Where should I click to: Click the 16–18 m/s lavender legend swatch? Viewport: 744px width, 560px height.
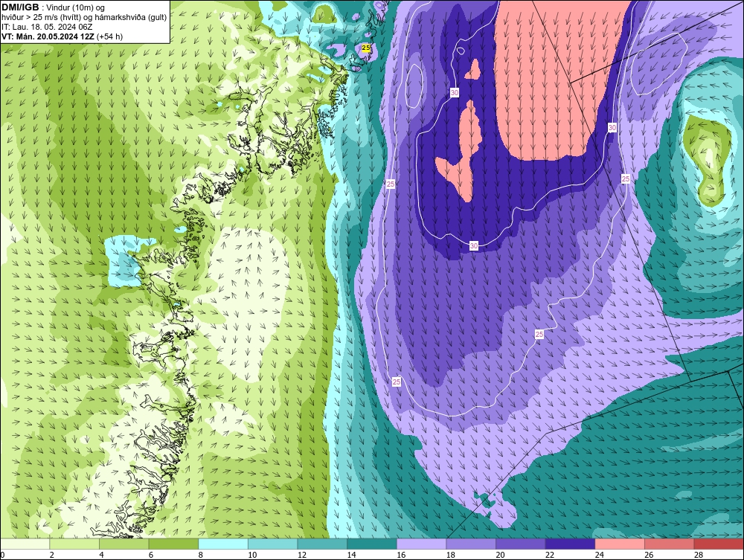[421, 544]
